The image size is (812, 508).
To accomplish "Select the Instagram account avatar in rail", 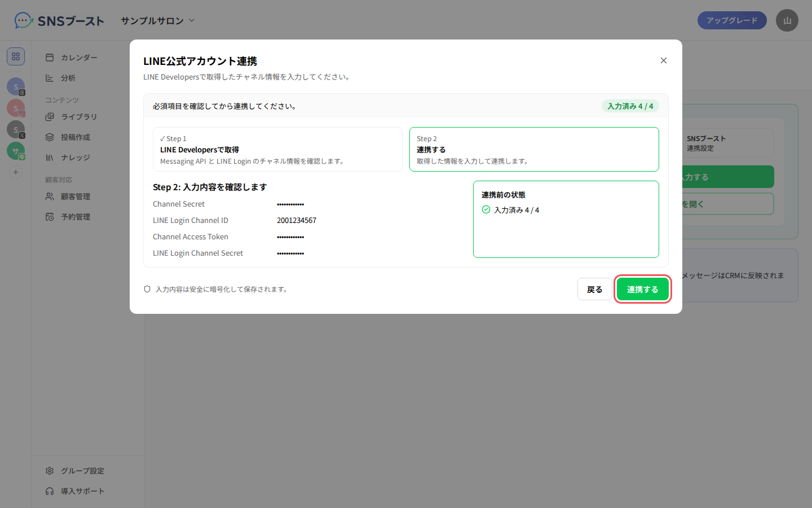I will point(16,108).
